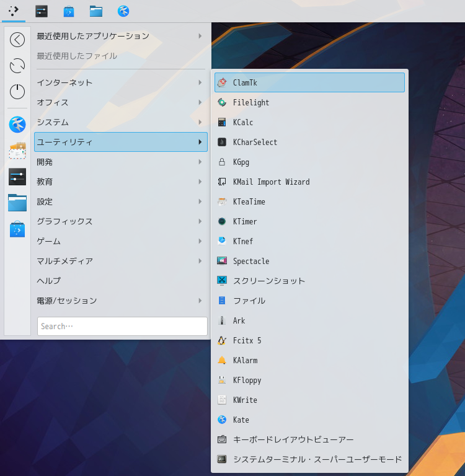Click the application launcher button in top panel
Viewport: 465px width, 476px height.
(14, 11)
